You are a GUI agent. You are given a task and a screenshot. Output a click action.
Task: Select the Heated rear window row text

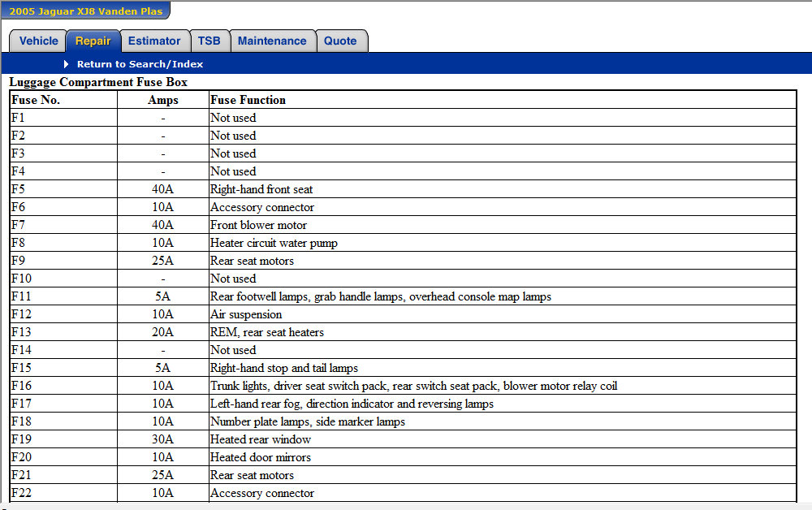[261, 439]
